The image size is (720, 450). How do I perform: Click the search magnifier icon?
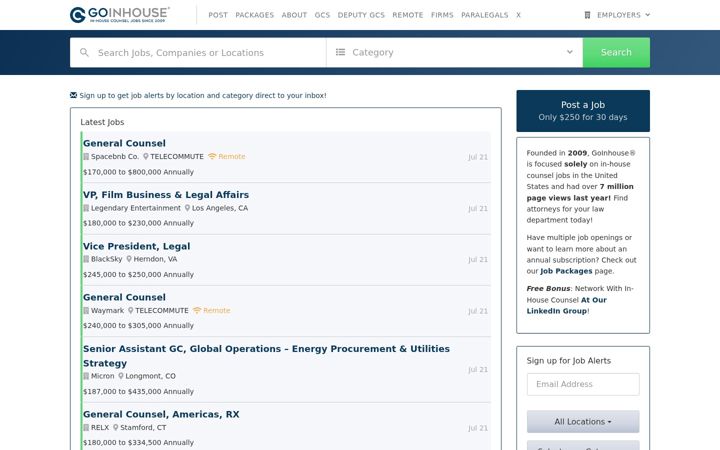(x=84, y=52)
